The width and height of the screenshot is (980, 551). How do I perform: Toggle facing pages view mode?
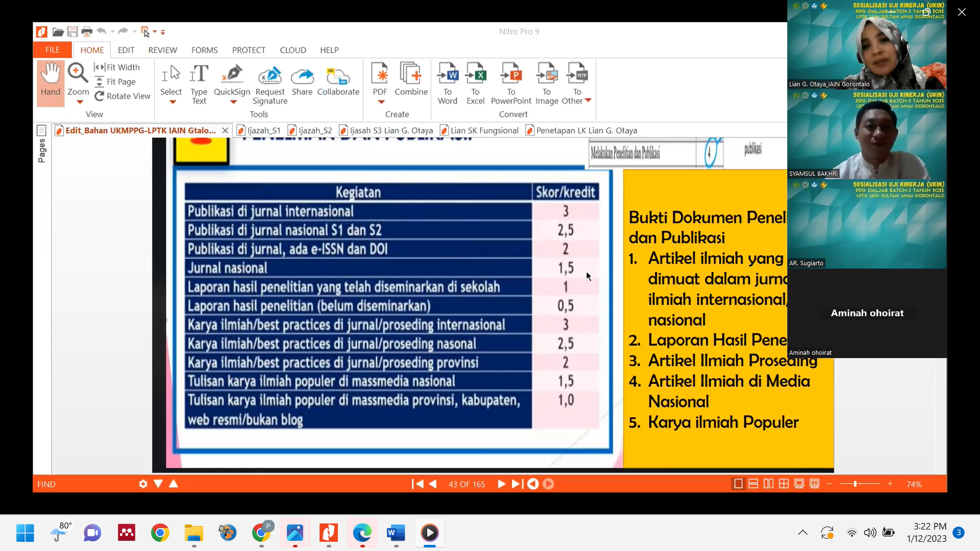(x=769, y=484)
